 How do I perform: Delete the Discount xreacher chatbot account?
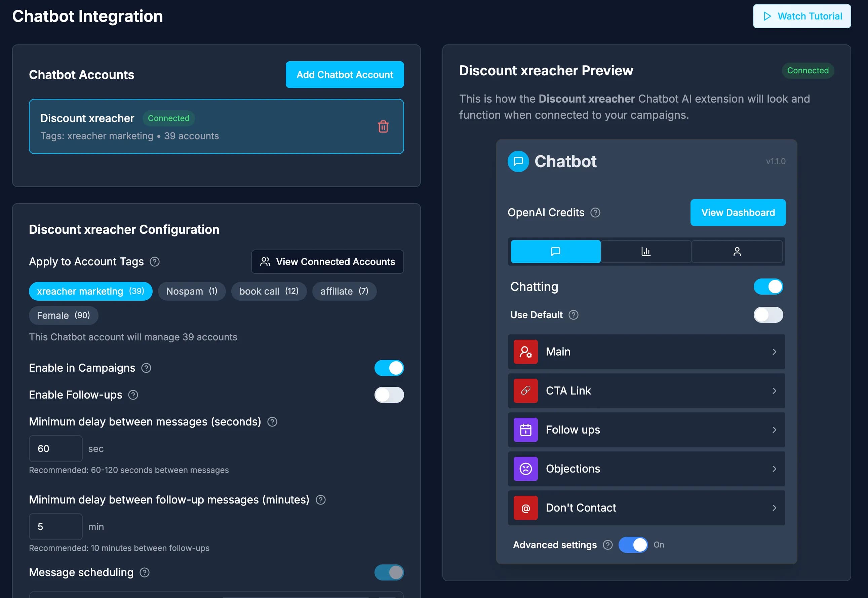click(383, 127)
